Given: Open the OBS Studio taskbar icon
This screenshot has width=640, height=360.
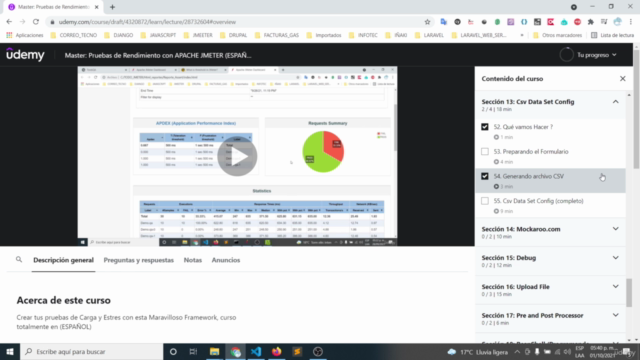Looking at the screenshot, I should tap(318, 351).
